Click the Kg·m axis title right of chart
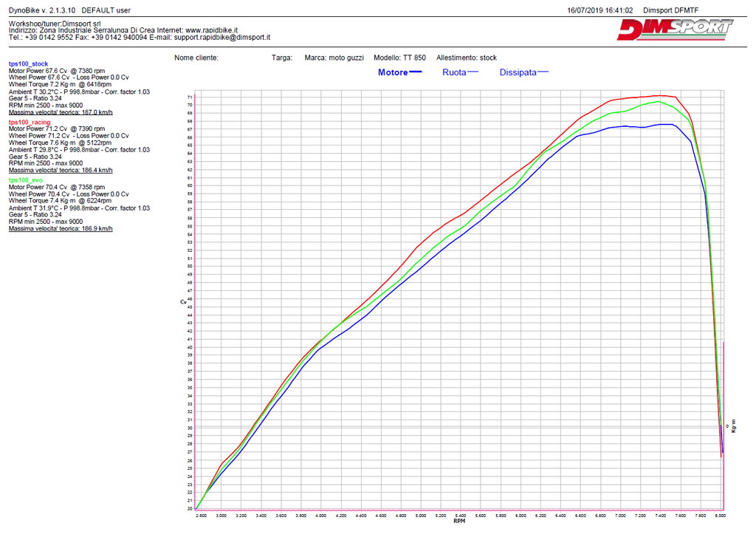Screen dimensions: 756x534 [x=734, y=426]
